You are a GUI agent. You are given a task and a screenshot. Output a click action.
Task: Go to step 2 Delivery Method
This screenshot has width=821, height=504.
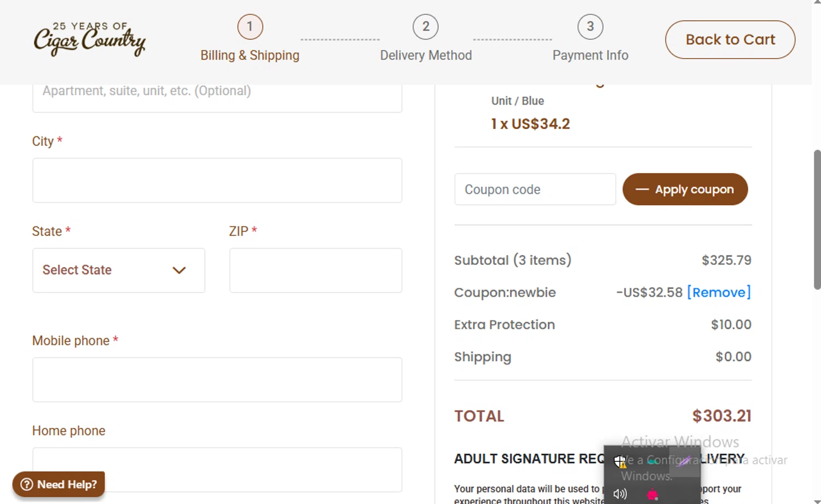click(x=426, y=39)
